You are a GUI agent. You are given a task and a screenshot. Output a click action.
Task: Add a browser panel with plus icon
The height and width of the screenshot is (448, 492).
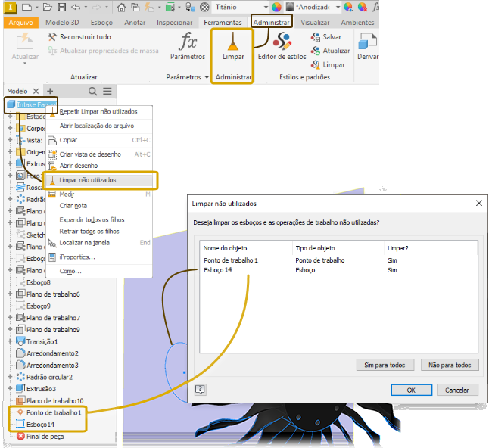(50, 92)
